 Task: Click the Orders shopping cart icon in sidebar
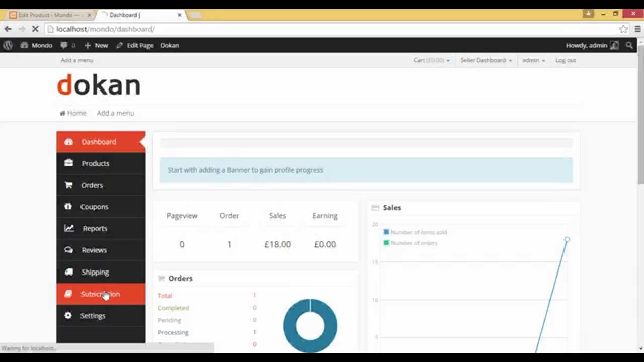(69, 185)
